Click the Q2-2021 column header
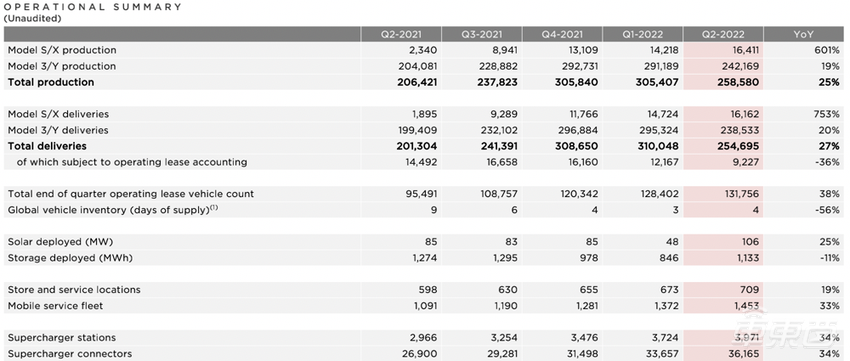Screen dimensions: 850x361 tap(402, 34)
